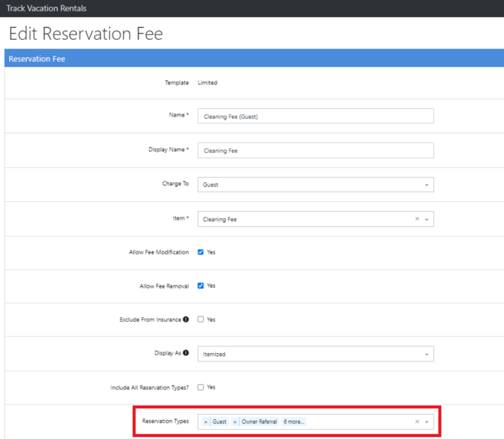Show the Display As info icon
The height and width of the screenshot is (439, 504).
(186, 352)
